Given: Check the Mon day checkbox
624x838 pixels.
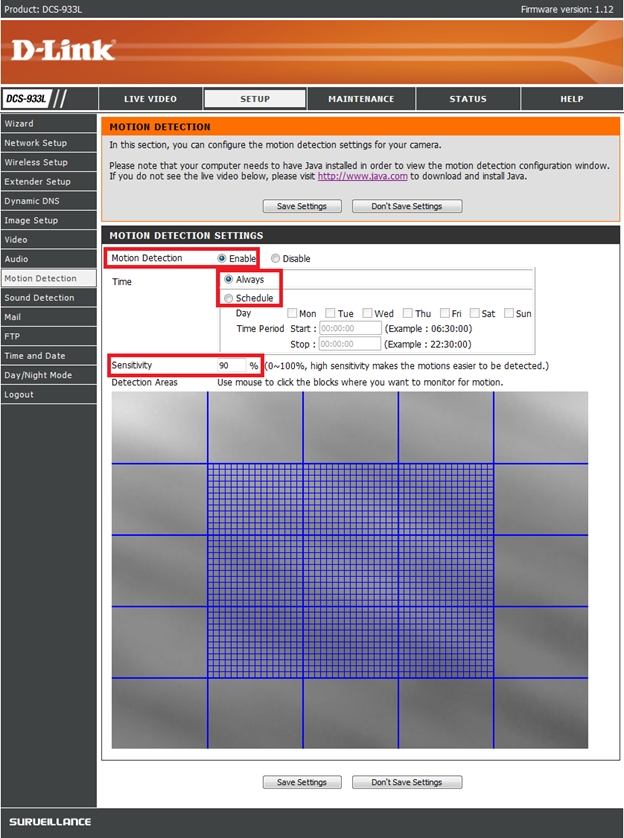Looking at the screenshot, I should tap(291, 314).
